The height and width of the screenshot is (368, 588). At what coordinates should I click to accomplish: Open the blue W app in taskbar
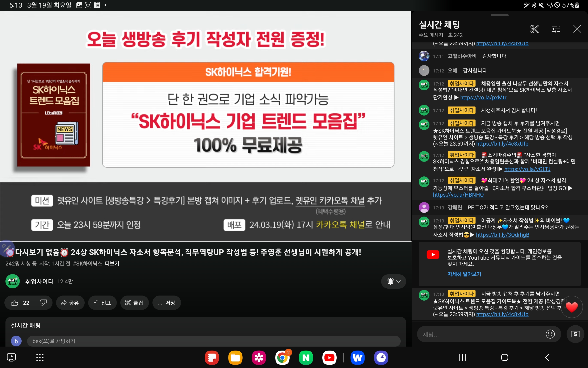coord(357,357)
